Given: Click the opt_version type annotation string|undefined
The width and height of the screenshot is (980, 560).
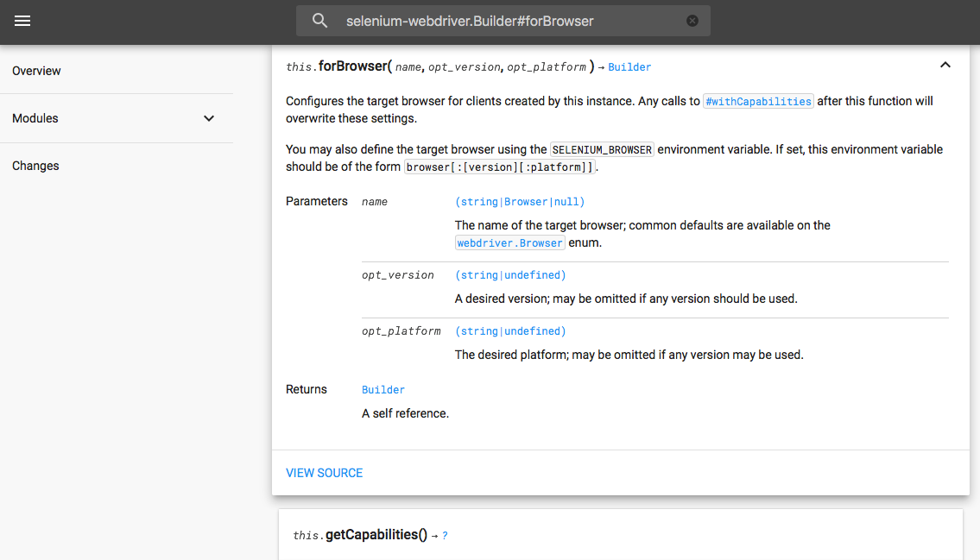Looking at the screenshot, I should click(510, 274).
